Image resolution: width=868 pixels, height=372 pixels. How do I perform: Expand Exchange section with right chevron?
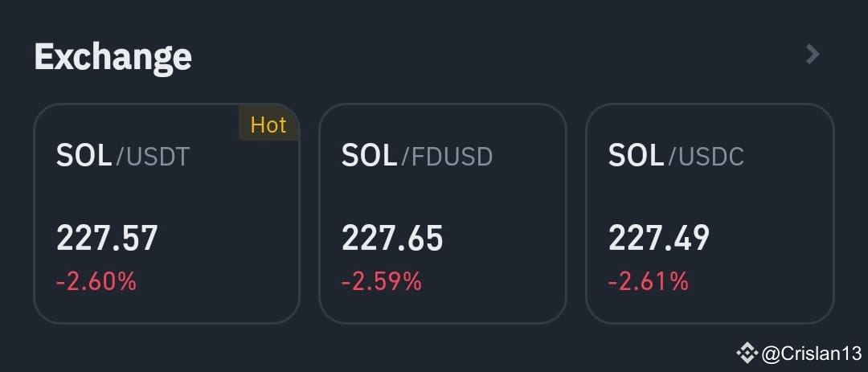[x=812, y=55]
